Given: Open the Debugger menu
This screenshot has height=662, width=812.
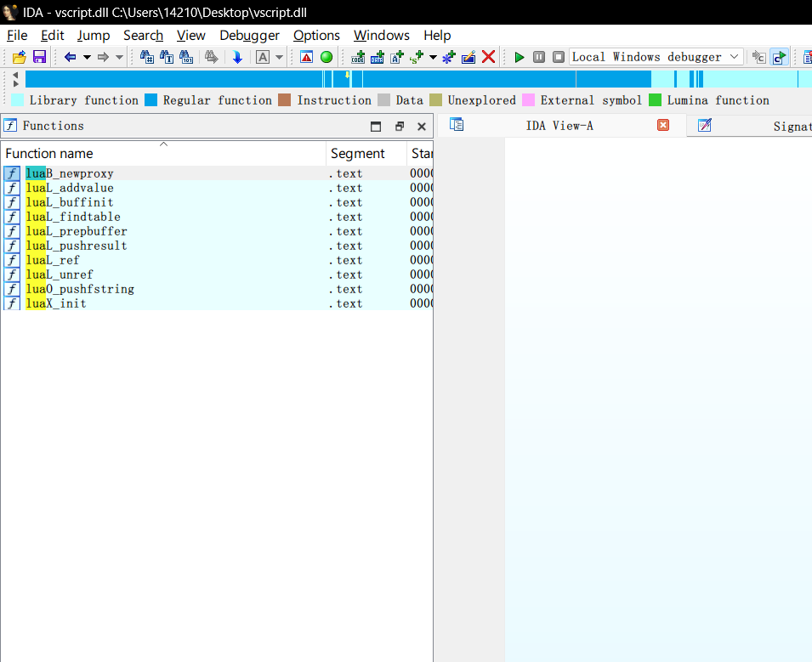Looking at the screenshot, I should 250,35.
